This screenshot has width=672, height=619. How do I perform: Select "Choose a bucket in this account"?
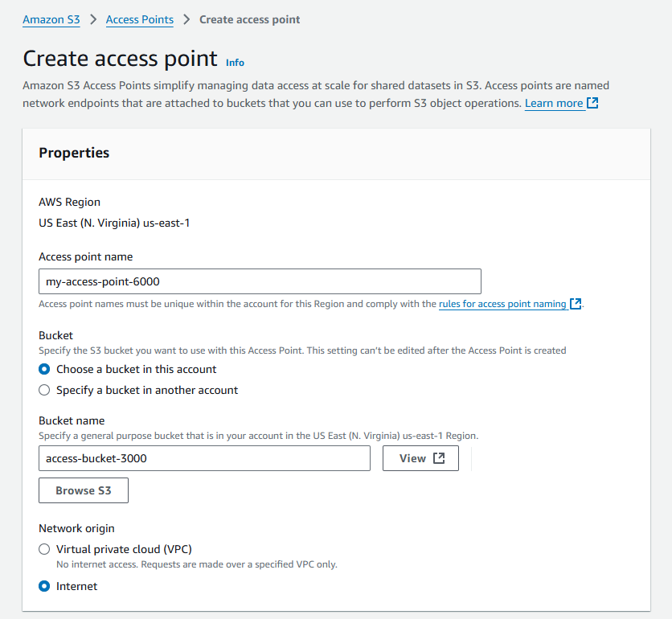[x=44, y=369]
